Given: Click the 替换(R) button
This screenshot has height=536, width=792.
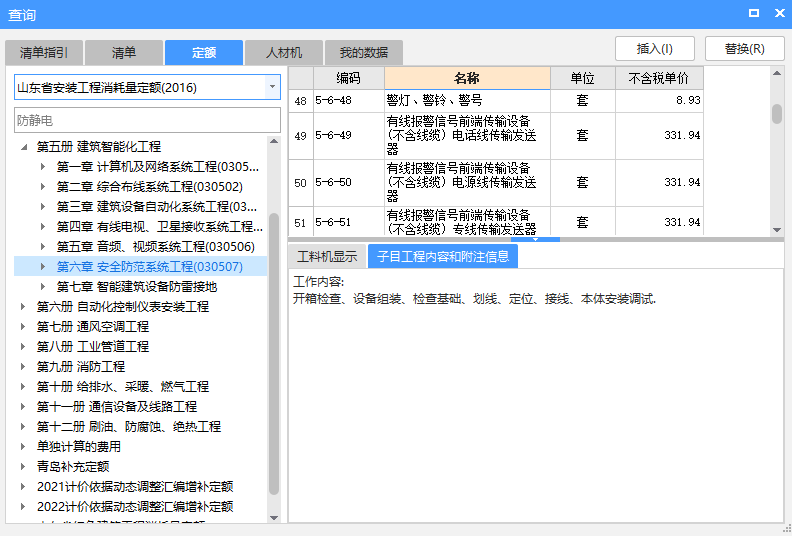Looking at the screenshot, I should tap(745, 49).
